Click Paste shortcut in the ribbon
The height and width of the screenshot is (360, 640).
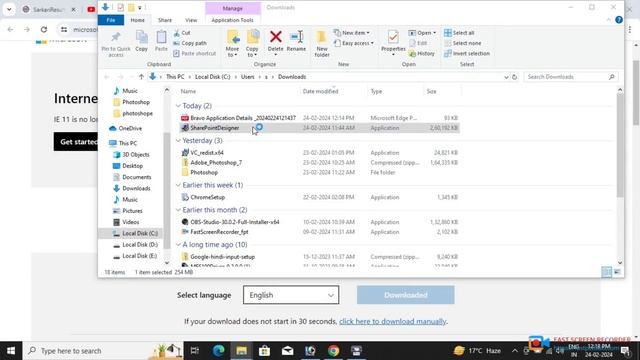click(x=195, y=53)
